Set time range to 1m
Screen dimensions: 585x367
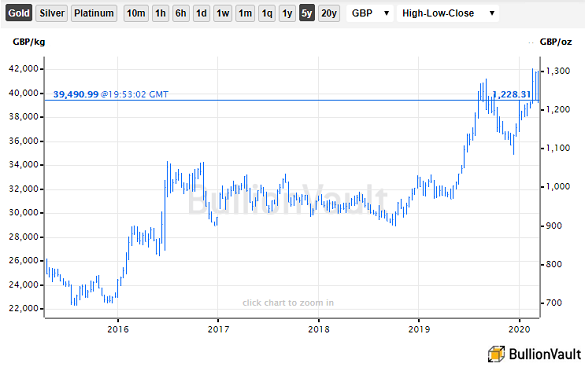point(245,13)
